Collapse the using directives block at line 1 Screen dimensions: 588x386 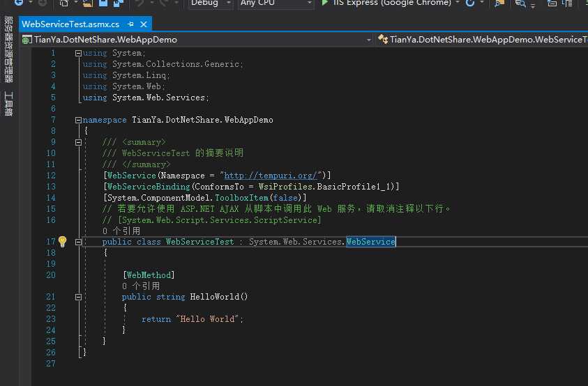pyautogui.click(x=78, y=53)
